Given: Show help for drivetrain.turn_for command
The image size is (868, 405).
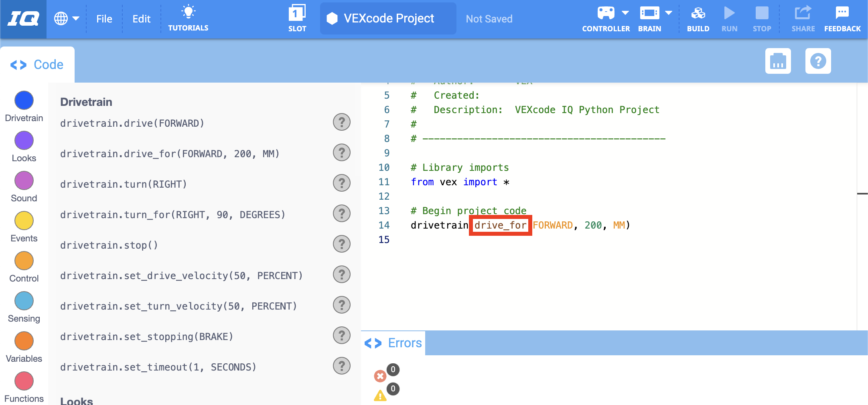Looking at the screenshot, I should [x=341, y=213].
